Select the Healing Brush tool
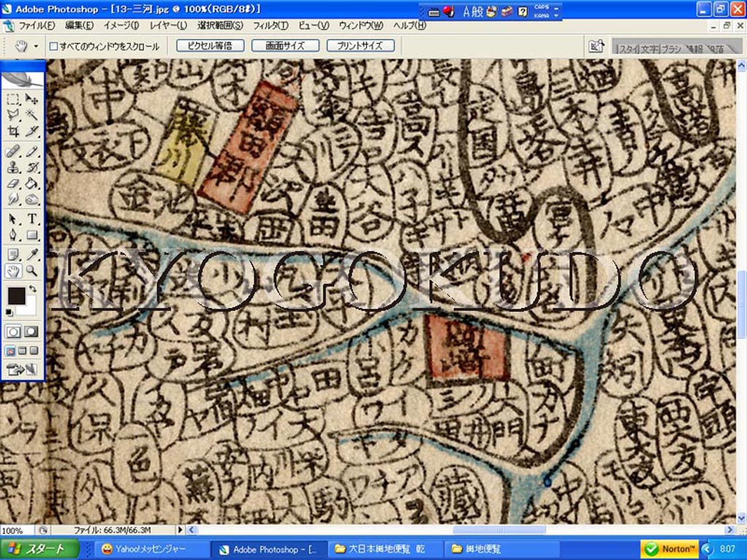 tap(13, 152)
